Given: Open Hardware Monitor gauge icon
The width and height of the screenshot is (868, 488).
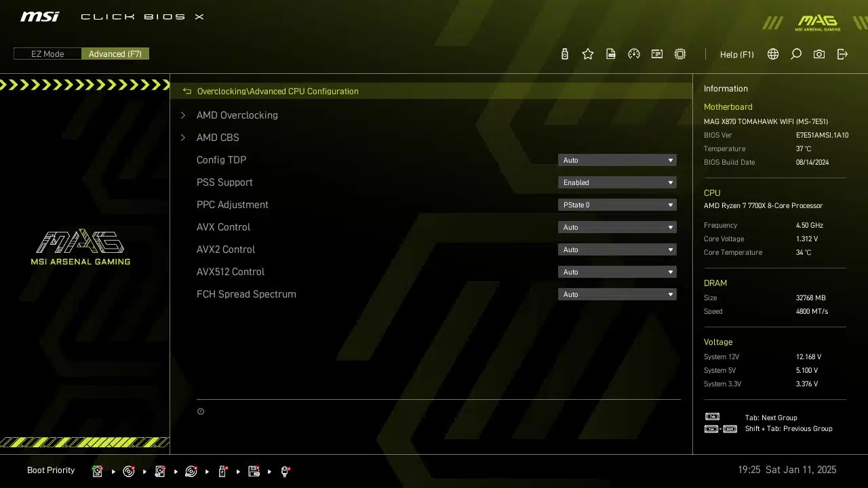Looking at the screenshot, I should pos(634,54).
